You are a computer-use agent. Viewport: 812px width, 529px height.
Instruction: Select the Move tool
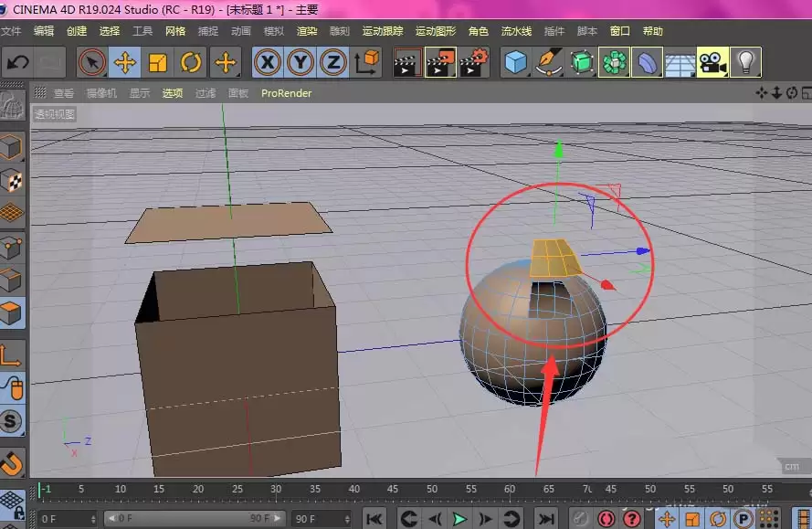[x=125, y=61]
